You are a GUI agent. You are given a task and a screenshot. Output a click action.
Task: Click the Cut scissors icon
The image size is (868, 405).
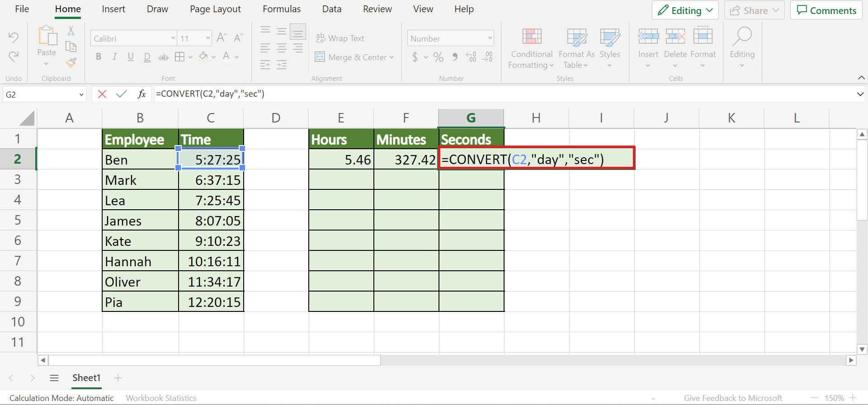[x=71, y=31]
